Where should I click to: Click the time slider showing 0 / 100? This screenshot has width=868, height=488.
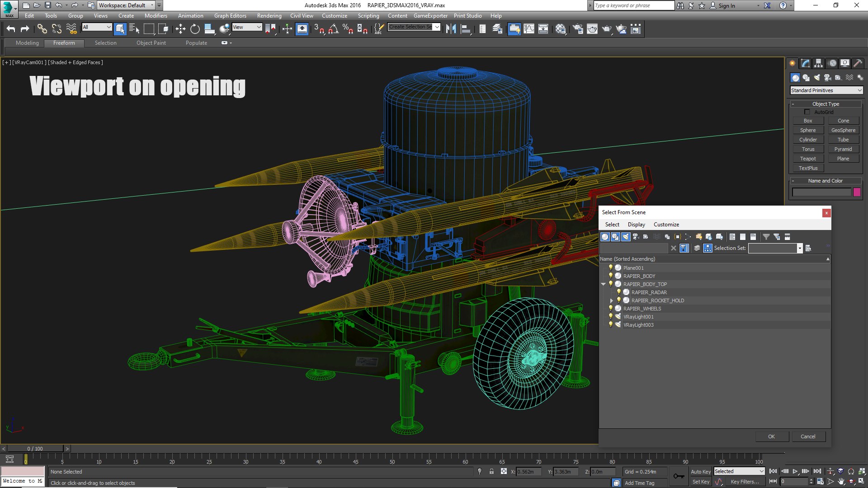pos(35,449)
